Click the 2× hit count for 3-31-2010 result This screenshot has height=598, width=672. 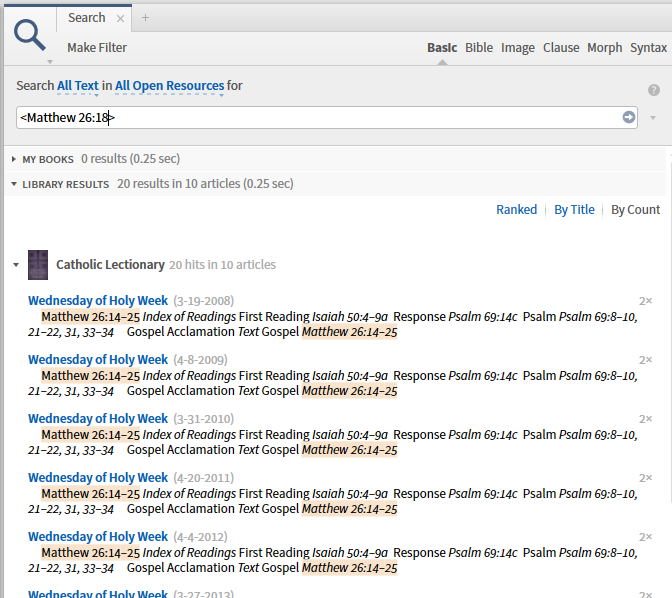[x=645, y=419]
